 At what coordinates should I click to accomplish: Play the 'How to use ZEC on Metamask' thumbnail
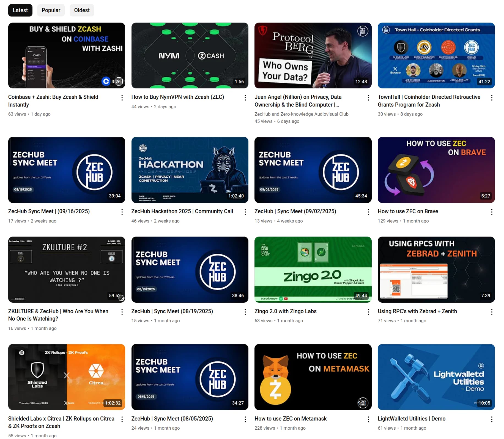(313, 377)
